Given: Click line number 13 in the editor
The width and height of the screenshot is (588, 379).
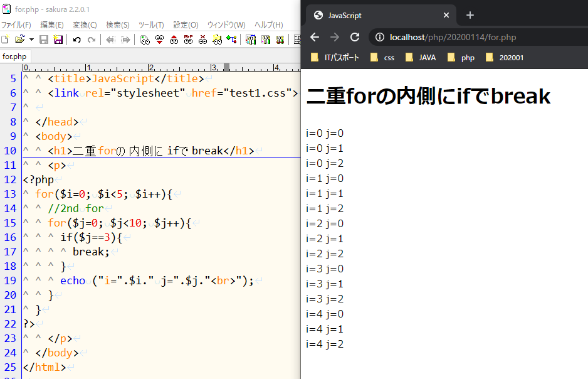Looking at the screenshot, I should pyautogui.click(x=10, y=194).
